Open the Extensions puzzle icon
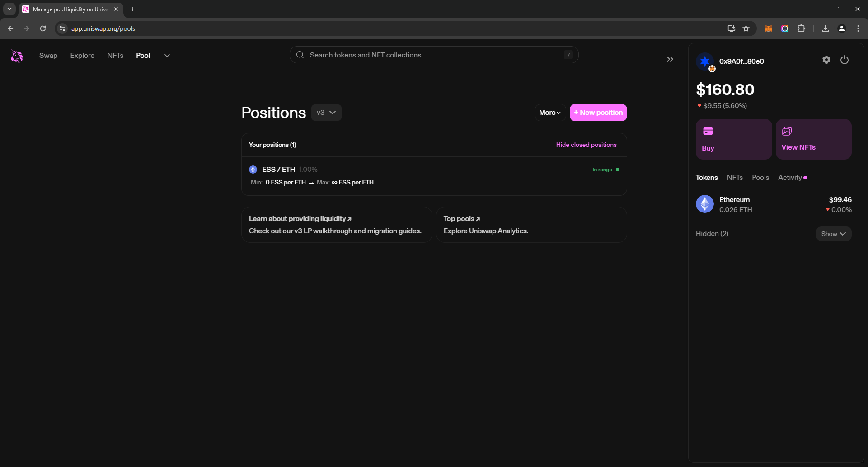Image resolution: width=868 pixels, height=467 pixels. point(801,28)
